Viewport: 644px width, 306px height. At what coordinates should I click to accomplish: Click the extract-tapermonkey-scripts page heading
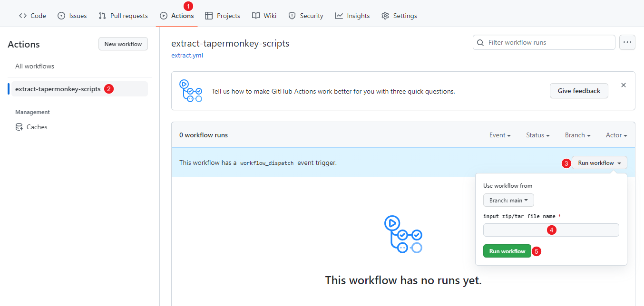tap(230, 43)
